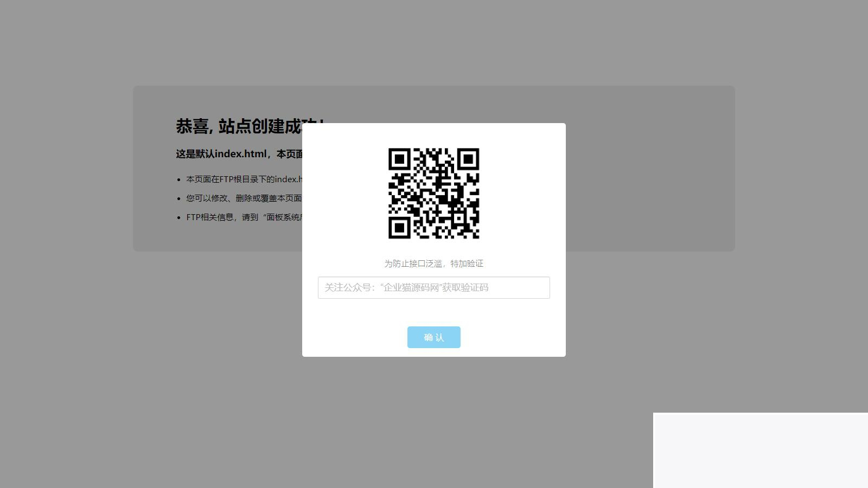
Task: Click the text 为防止接口泛滥，特加验证
Action: point(433,264)
